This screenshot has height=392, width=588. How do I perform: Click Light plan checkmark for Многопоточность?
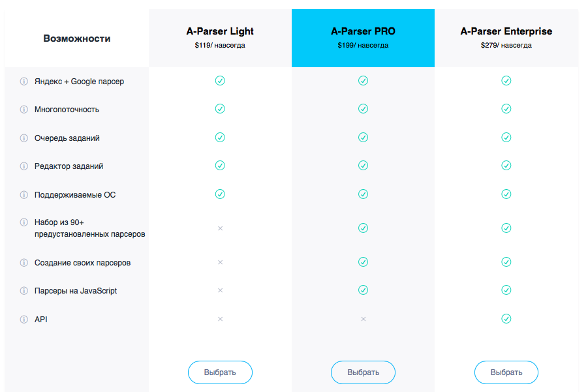220,109
